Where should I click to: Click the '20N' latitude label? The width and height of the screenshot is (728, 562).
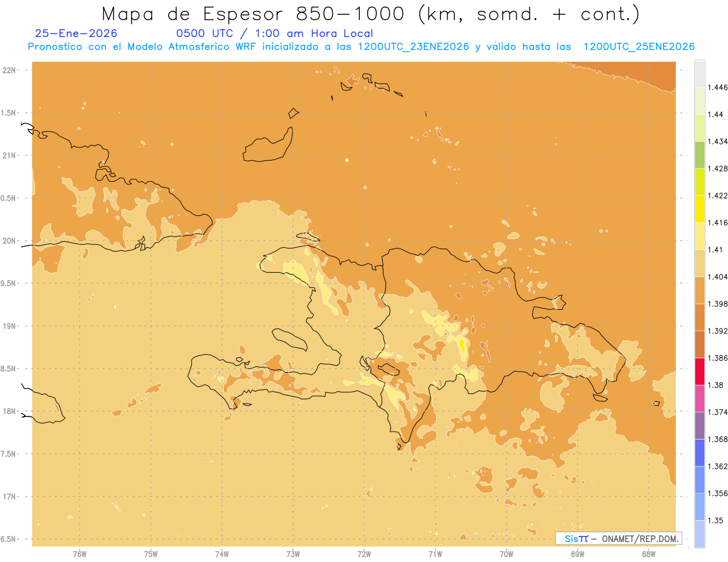(10, 241)
